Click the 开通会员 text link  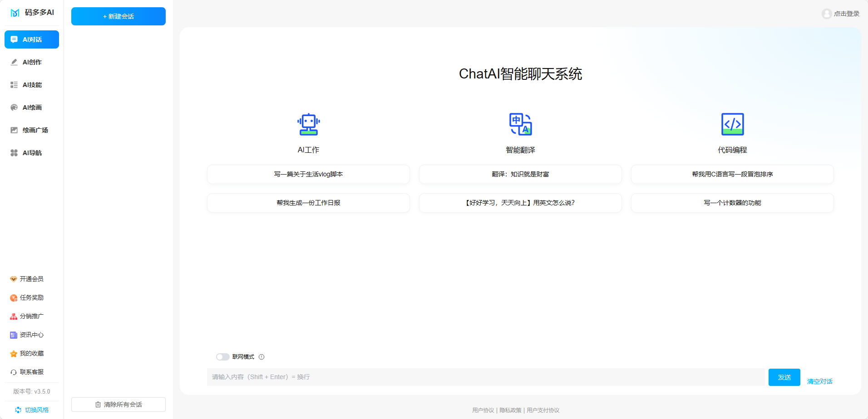[x=32, y=279]
